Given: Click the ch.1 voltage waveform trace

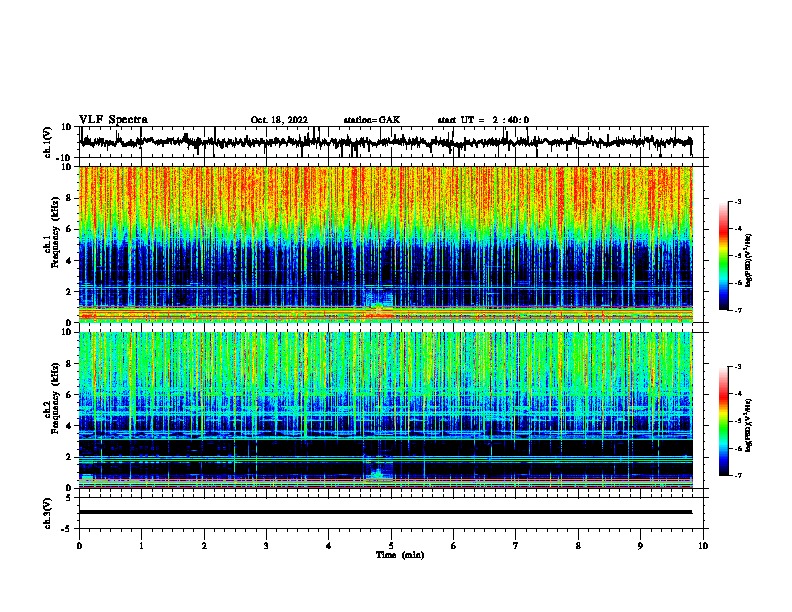Looking at the screenshot, I should (x=386, y=142).
